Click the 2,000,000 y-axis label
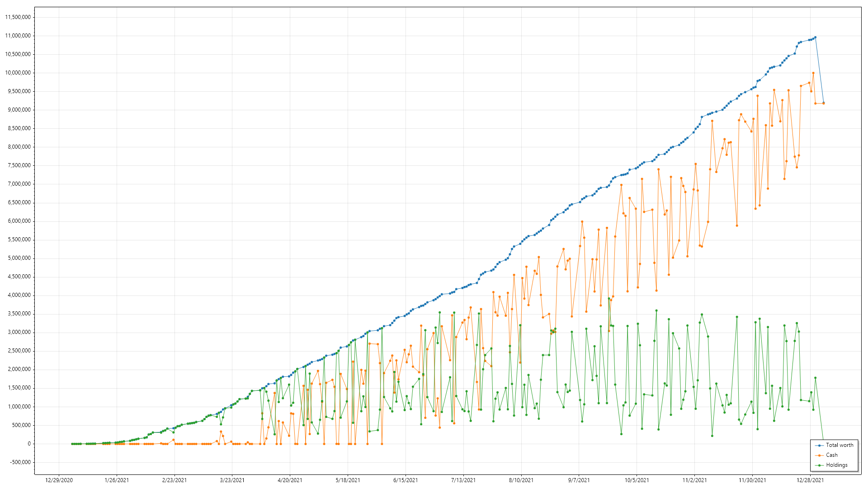 [x=19, y=369]
